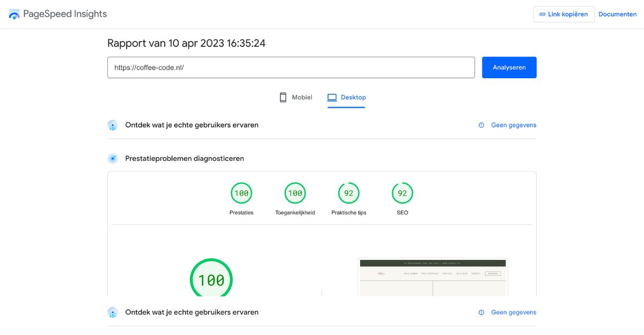644x335 pixels.
Task: Click the smartphone icon next to Mobiel
Action: pyautogui.click(x=282, y=97)
